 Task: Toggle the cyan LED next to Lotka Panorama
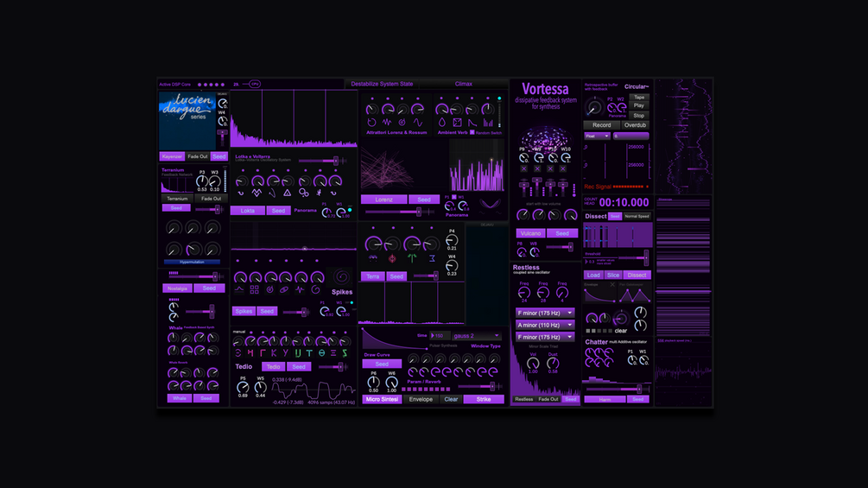[350, 210]
